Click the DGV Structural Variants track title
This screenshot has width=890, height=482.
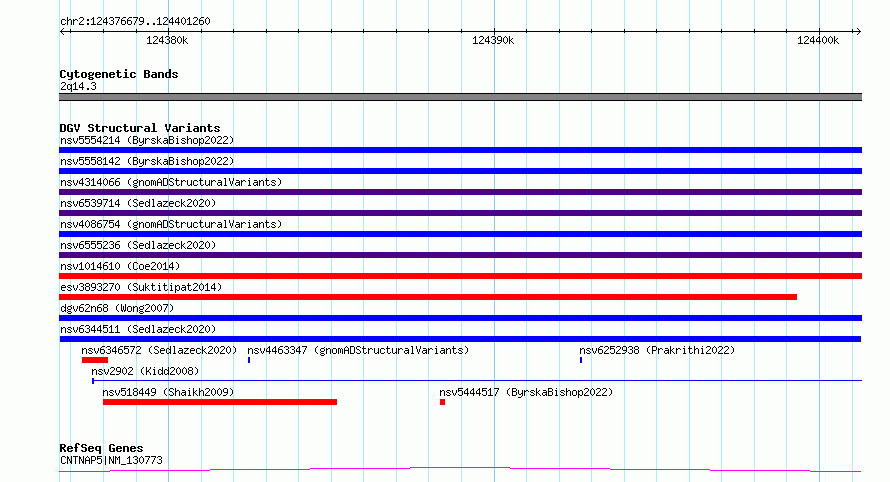[140, 128]
